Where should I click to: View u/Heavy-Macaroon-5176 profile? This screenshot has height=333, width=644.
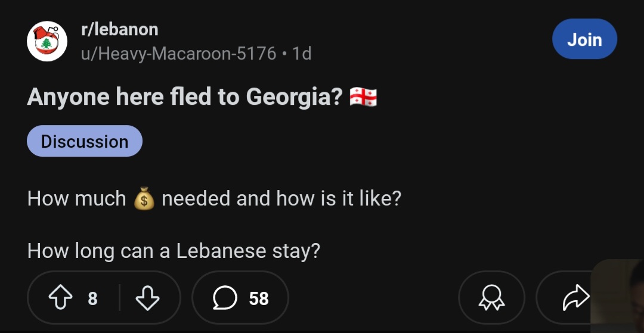coord(178,54)
